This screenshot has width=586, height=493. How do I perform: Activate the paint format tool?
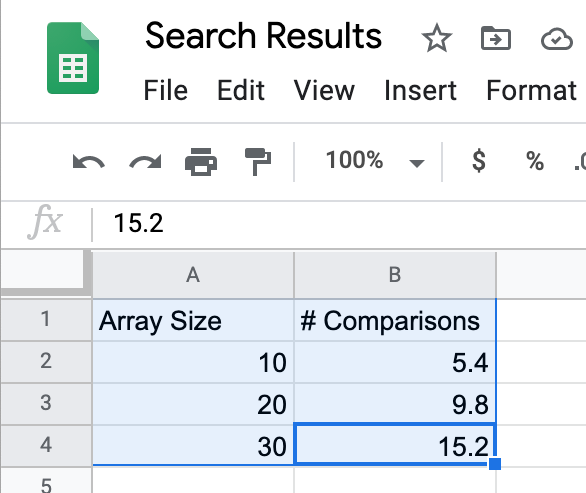pyautogui.click(x=257, y=162)
